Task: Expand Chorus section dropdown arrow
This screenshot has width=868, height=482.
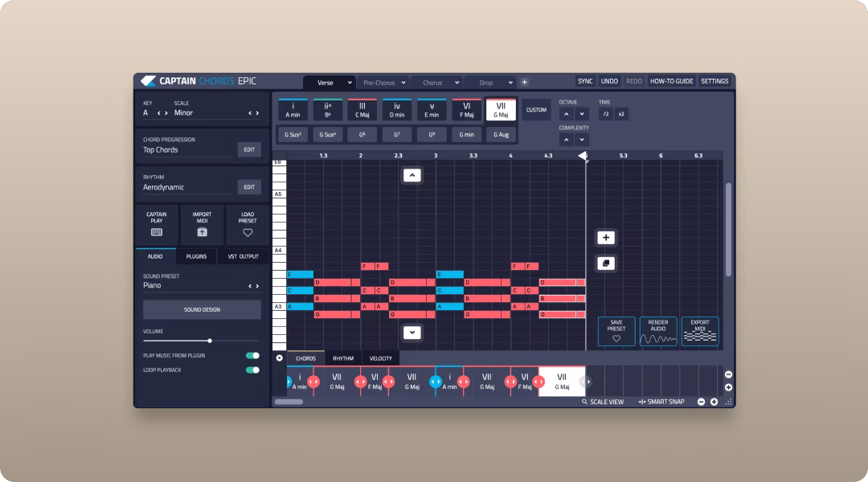Action: click(x=457, y=83)
